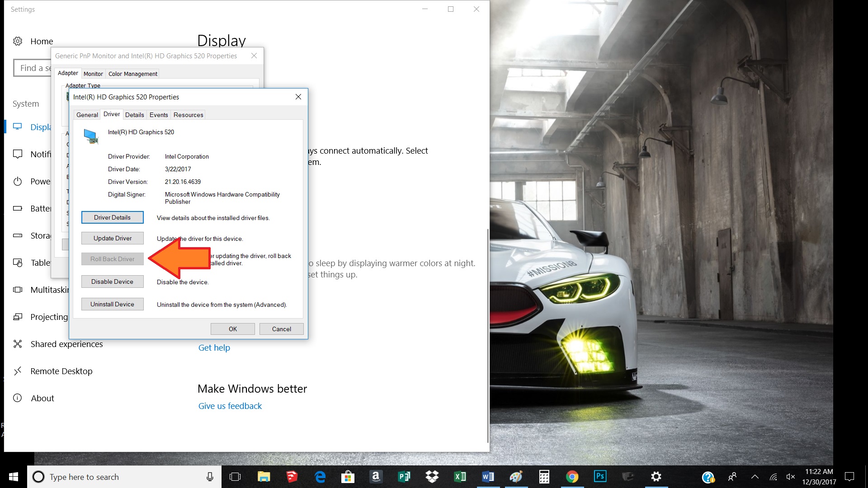Expand hidden system tray icons

pos(755,477)
